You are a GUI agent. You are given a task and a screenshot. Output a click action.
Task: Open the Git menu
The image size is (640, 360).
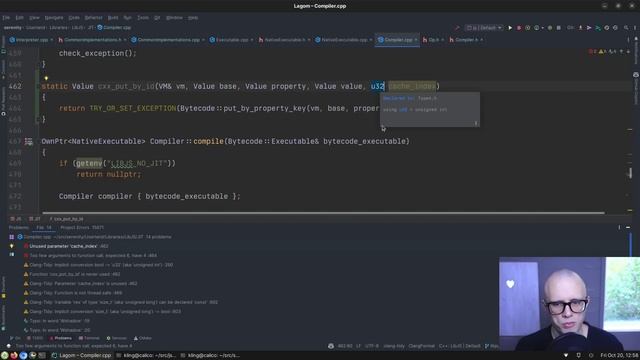(157, 18)
